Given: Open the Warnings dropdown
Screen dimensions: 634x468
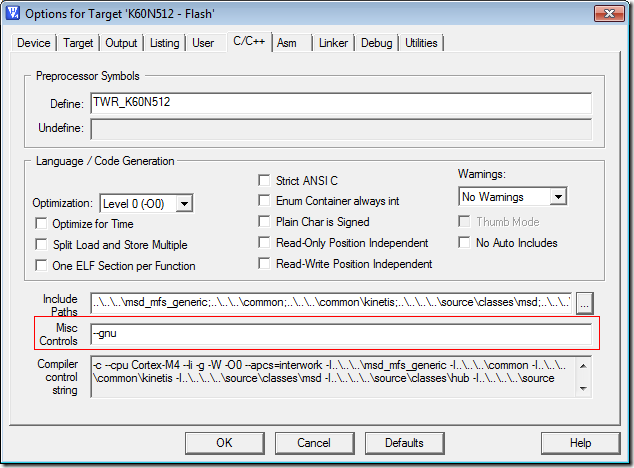Looking at the screenshot, I should click(x=558, y=197).
